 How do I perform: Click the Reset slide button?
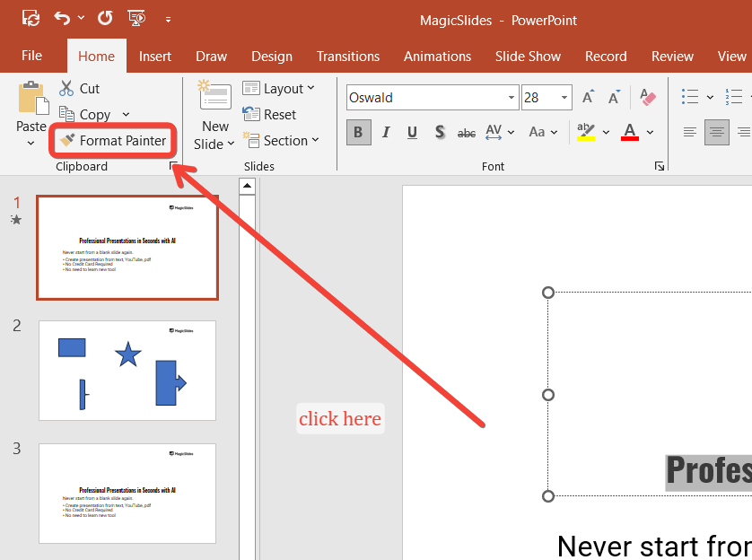[269, 115]
